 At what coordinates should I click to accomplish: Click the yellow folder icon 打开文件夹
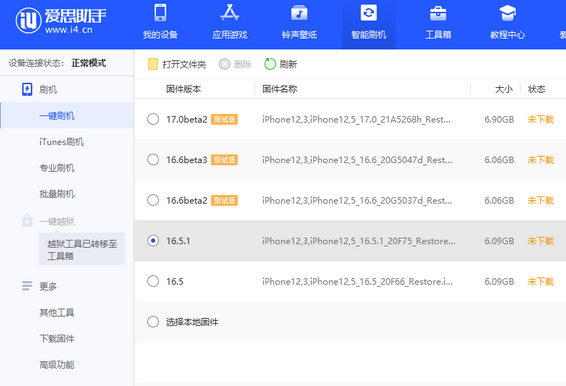click(x=153, y=64)
